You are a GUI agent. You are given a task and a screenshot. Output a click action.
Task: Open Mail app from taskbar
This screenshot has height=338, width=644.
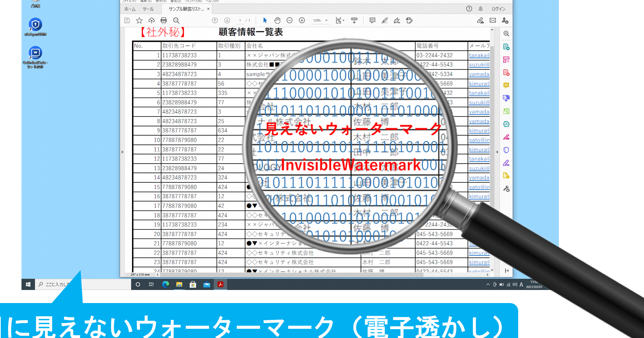[x=207, y=285]
